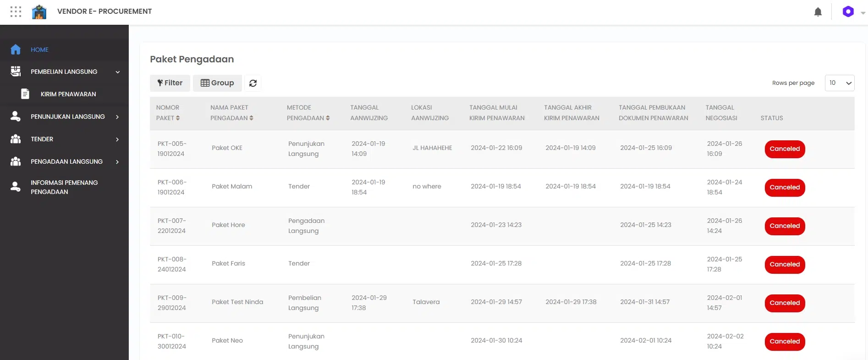Image resolution: width=868 pixels, height=360 pixels.
Task: Click the Group button
Action: pos(217,83)
